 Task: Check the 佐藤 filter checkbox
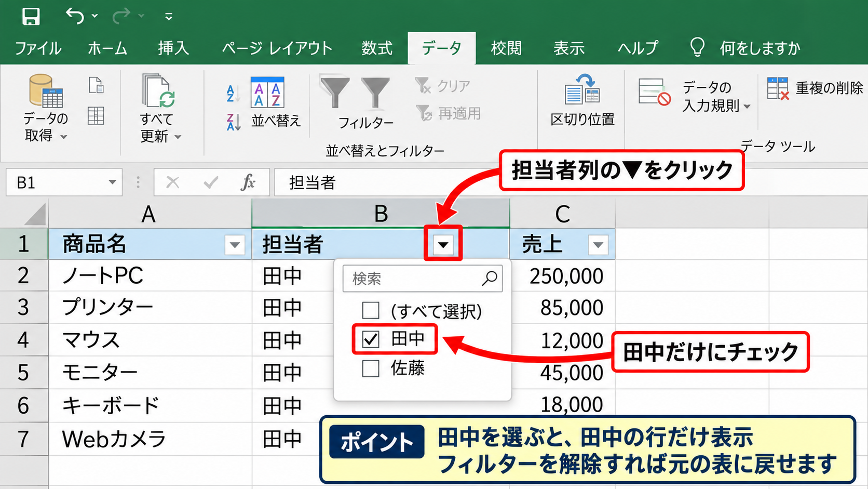[x=370, y=368]
